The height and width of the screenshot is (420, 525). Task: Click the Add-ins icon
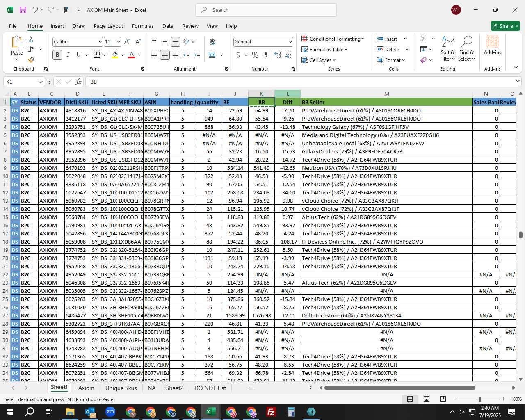point(493,46)
